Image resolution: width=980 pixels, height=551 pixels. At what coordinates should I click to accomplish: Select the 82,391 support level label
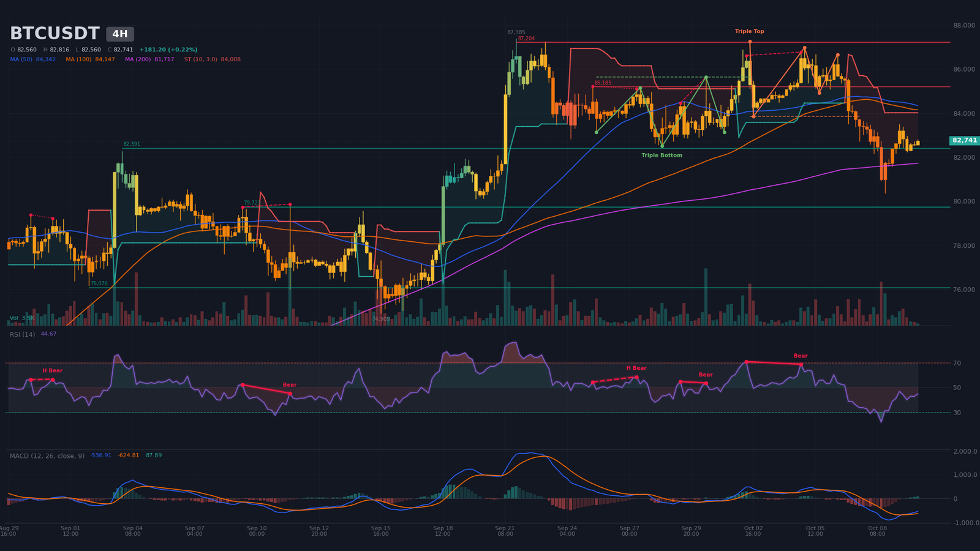point(132,144)
